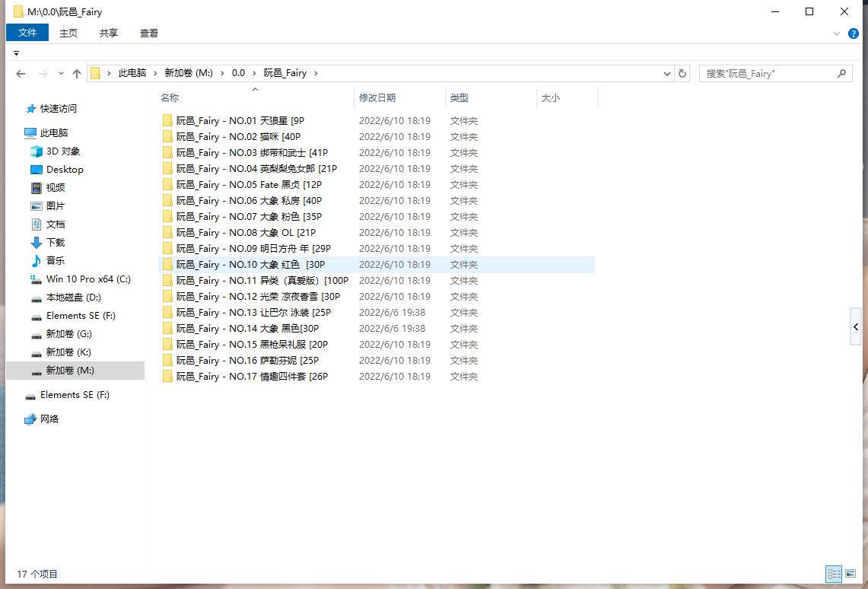Click folder icon of NO.14 大象 黑色
Viewport: 868px width, 589px height.
pyautogui.click(x=167, y=329)
